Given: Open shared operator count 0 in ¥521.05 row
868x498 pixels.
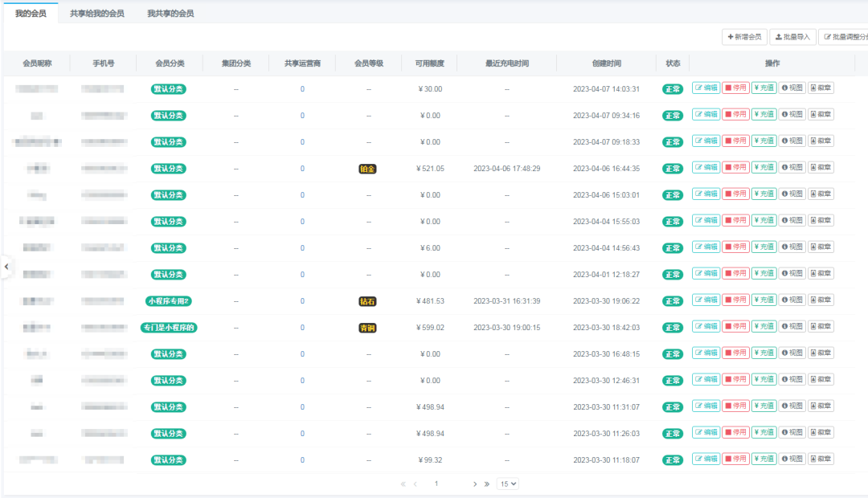Looking at the screenshot, I should click(302, 169).
